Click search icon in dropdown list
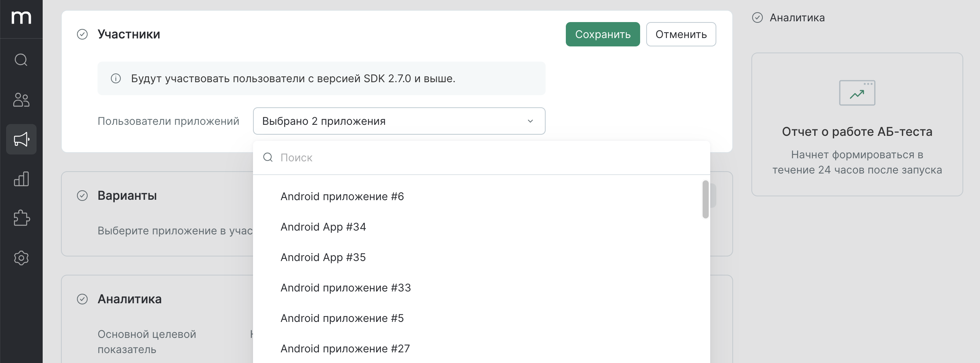 point(268,158)
